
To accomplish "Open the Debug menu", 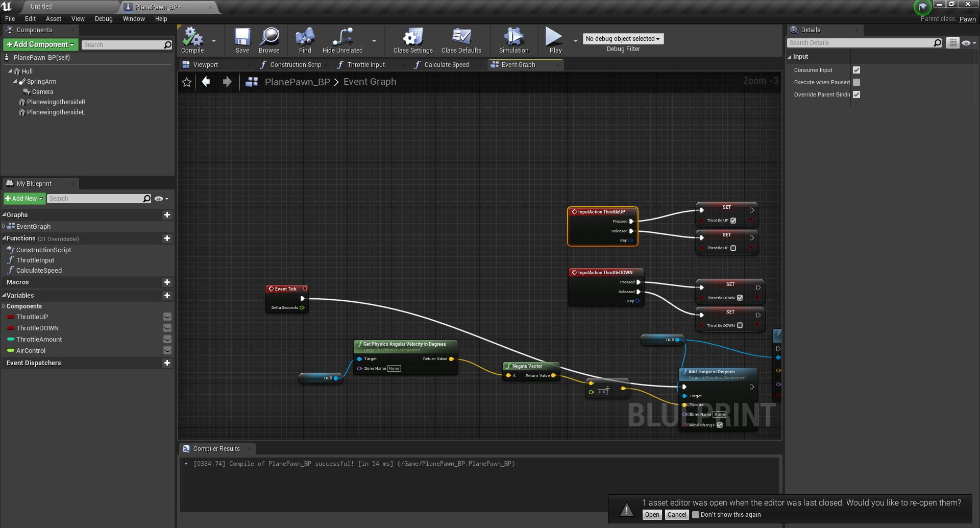I will (x=104, y=19).
